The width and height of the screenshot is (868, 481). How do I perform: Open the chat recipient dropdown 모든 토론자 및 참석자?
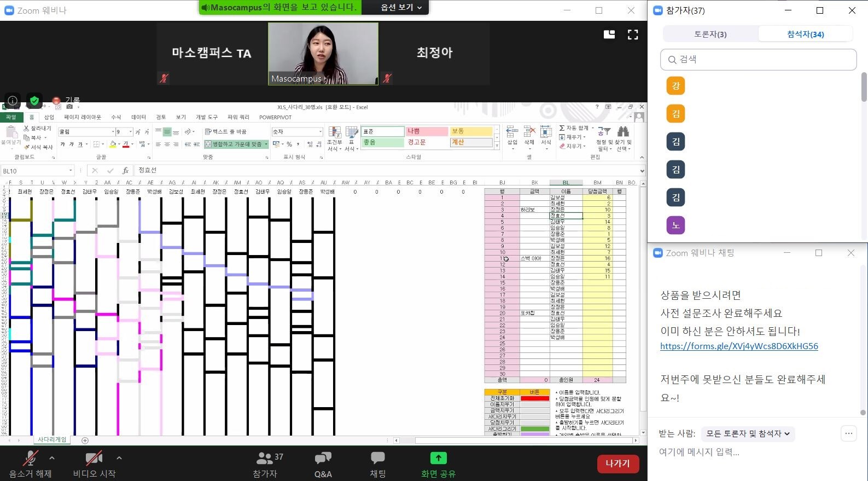[748, 433]
